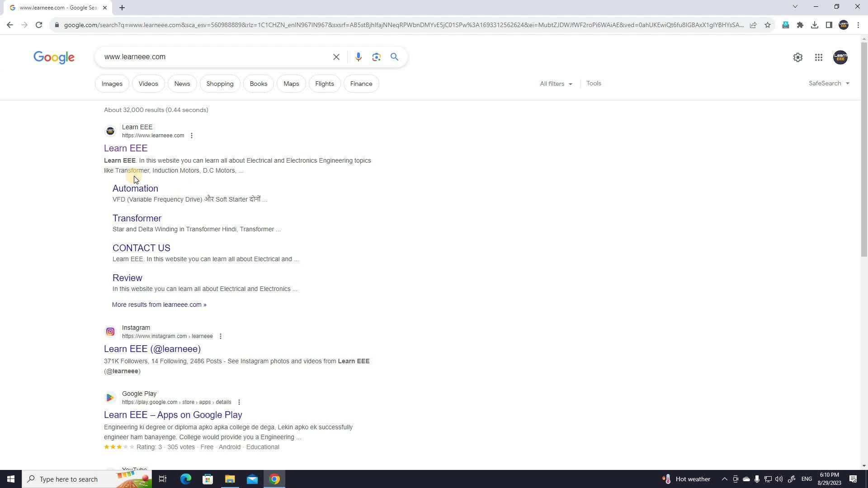
Task: Open Chrome downloads icon
Action: click(815, 25)
